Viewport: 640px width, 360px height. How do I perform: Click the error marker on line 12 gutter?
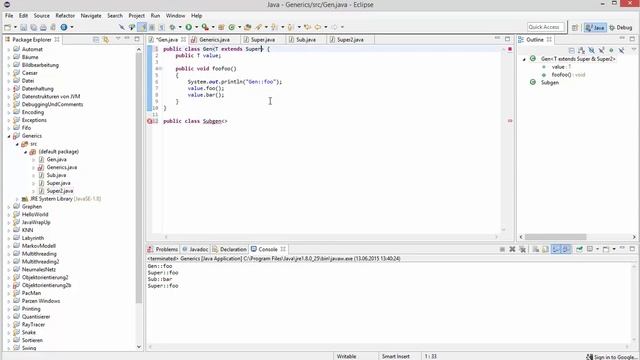[150, 121]
